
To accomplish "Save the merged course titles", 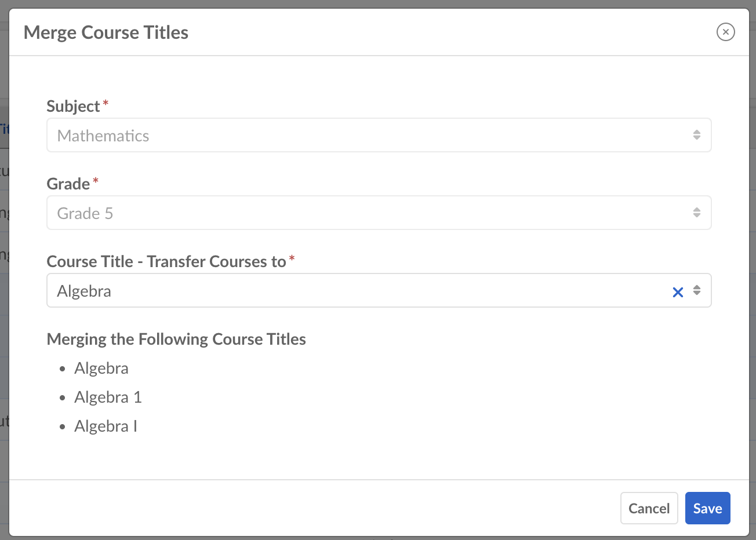I will (x=707, y=508).
